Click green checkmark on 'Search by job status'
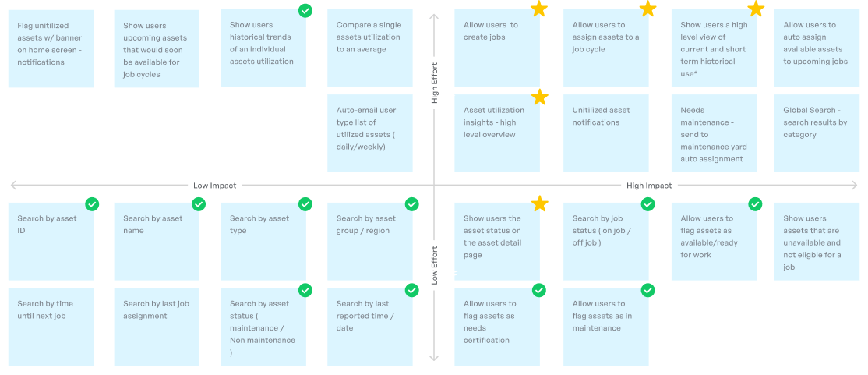The width and height of the screenshot is (868, 375). [x=647, y=204]
